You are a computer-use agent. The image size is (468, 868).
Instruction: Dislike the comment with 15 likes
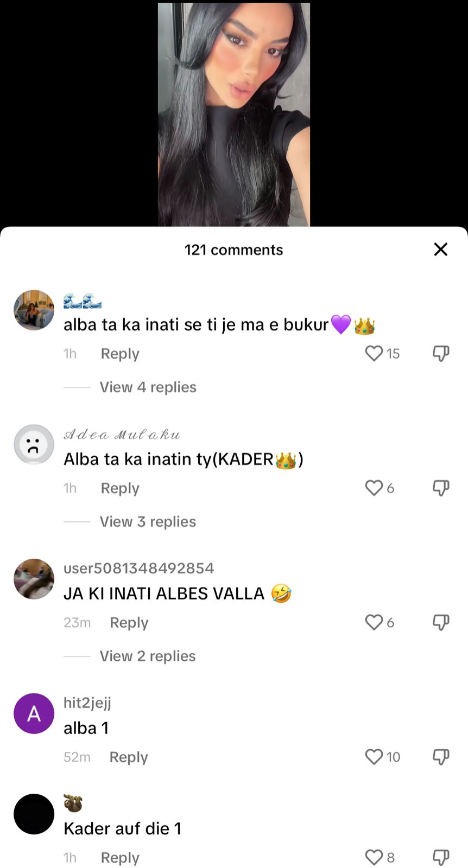441,354
